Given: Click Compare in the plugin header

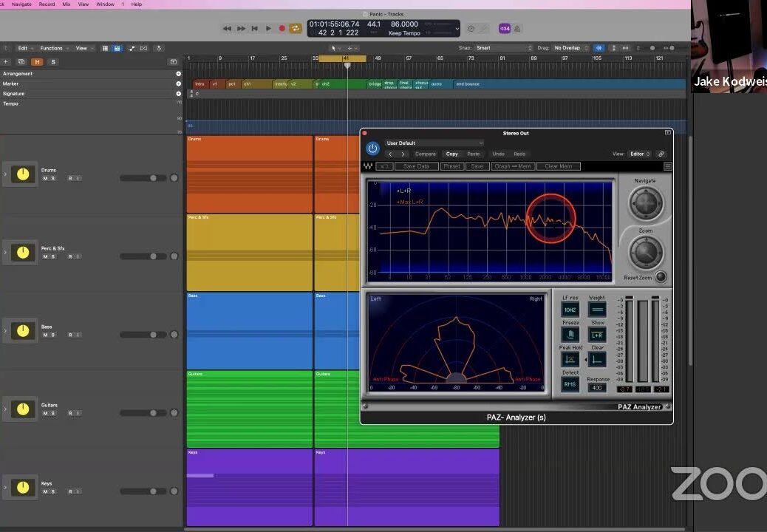Looking at the screenshot, I should [426, 154].
